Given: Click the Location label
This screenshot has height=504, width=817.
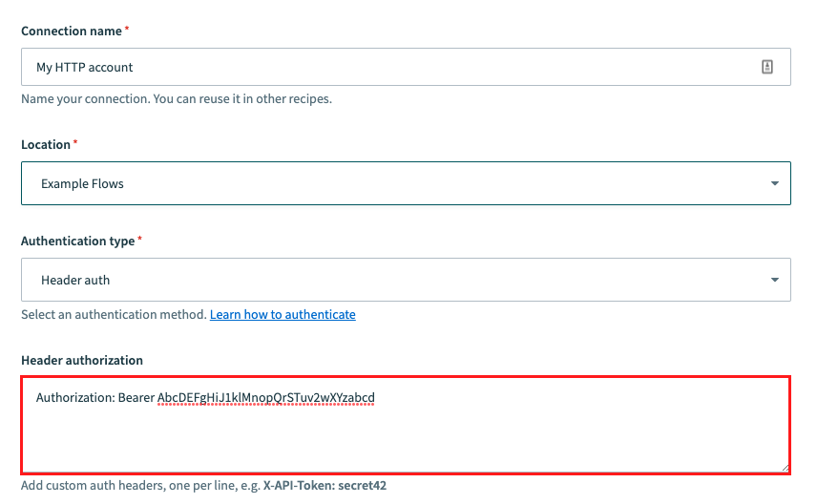Looking at the screenshot, I should 46,144.
